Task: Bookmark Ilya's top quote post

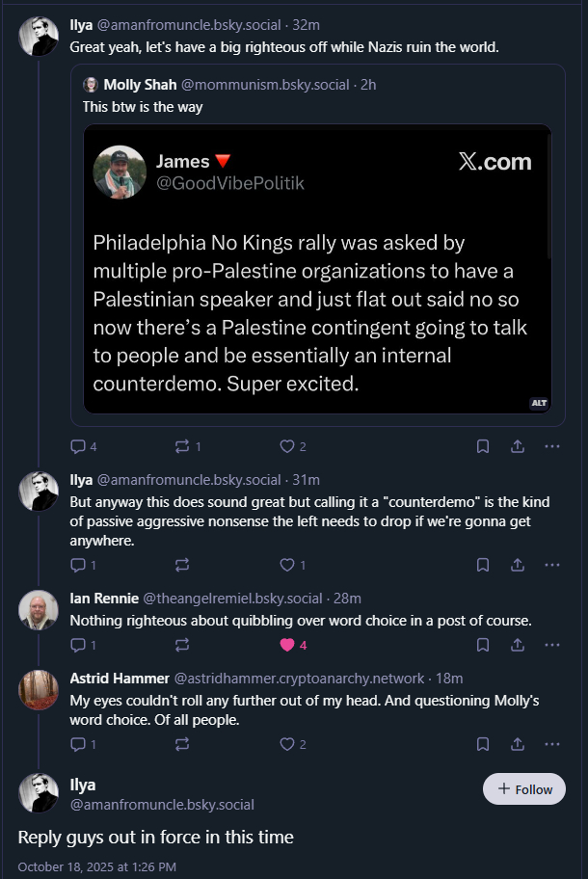Action: pos(483,446)
